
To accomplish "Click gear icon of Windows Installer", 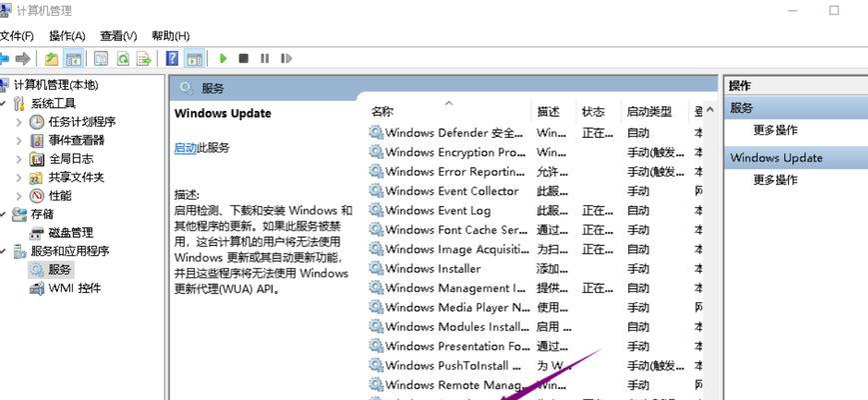I will (x=376, y=269).
